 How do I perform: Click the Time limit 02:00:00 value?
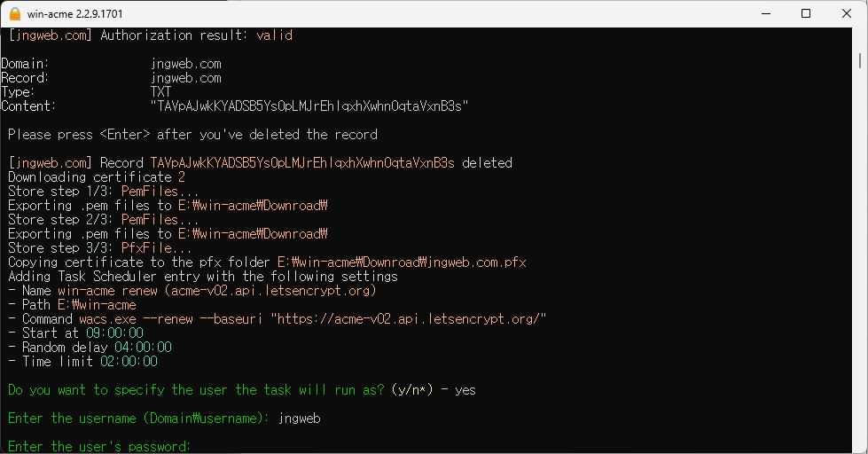[x=129, y=362]
